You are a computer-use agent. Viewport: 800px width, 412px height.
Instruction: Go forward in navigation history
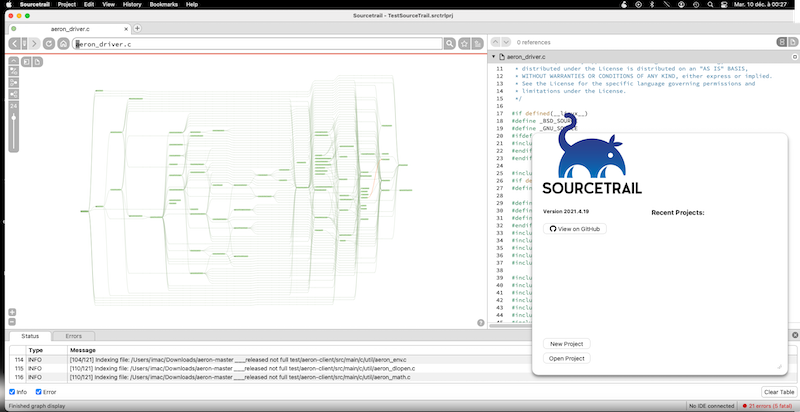34,44
